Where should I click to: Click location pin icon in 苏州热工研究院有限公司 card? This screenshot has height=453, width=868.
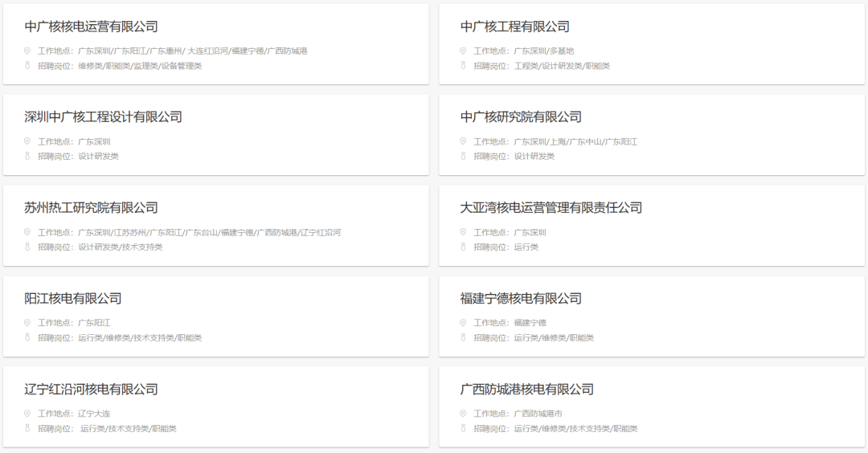pos(27,232)
